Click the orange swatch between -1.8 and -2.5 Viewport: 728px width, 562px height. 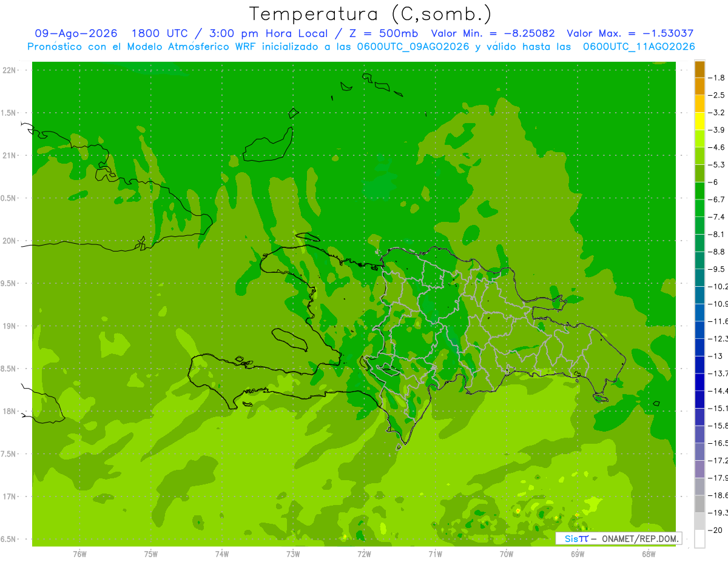click(x=699, y=87)
